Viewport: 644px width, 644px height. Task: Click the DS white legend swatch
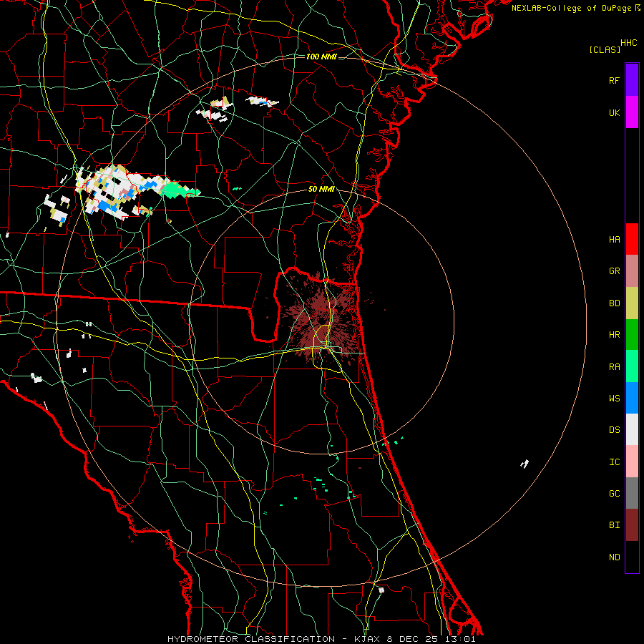point(632,429)
